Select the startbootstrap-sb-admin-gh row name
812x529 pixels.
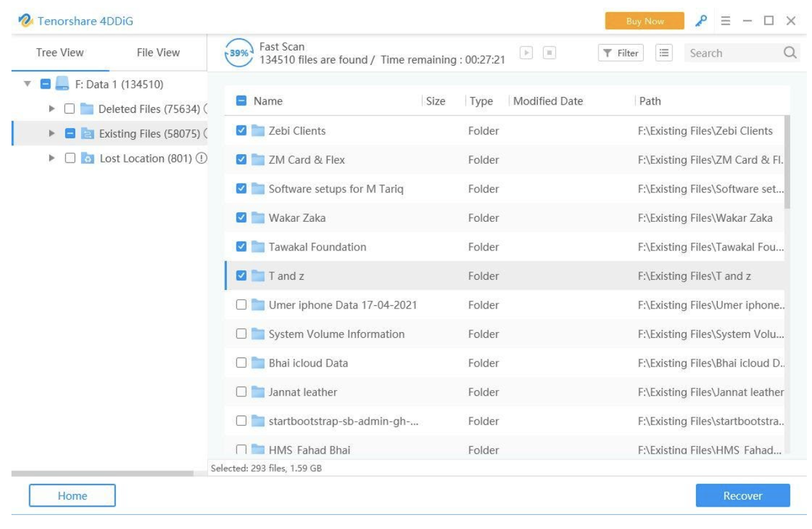click(x=344, y=421)
